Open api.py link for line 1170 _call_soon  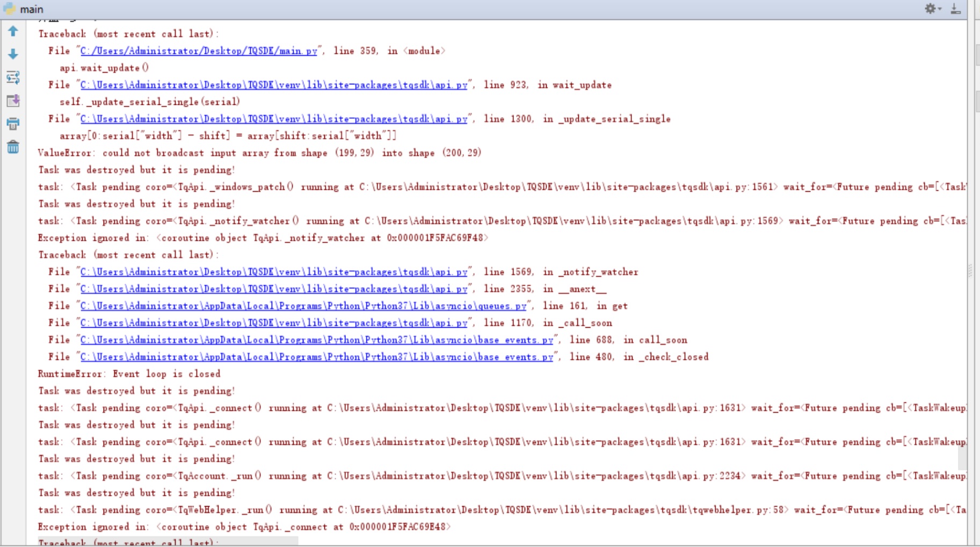(x=274, y=323)
